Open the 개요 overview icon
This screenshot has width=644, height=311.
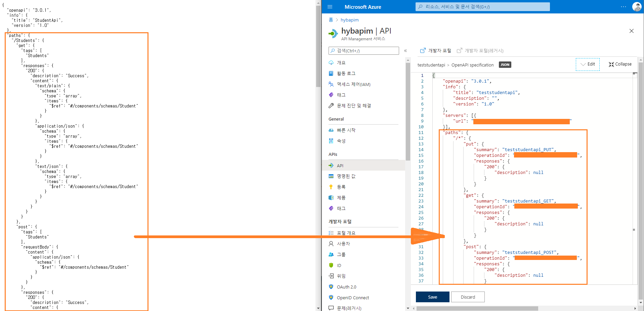(331, 63)
